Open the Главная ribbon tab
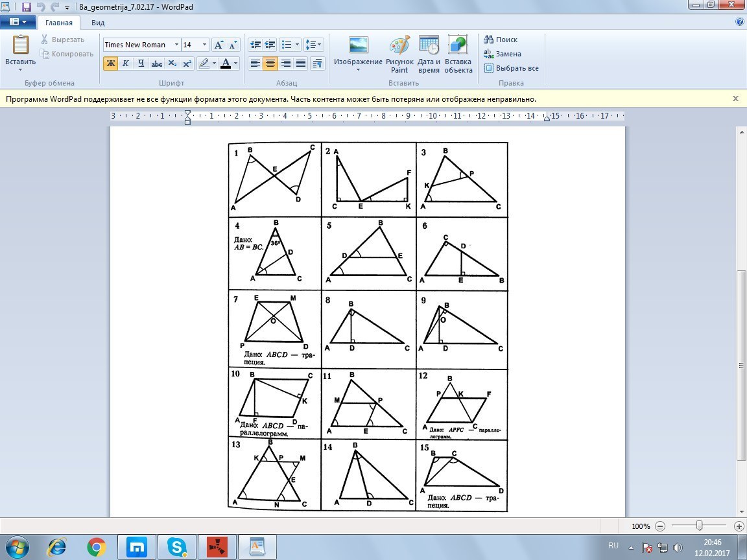 tap(59, 23)
